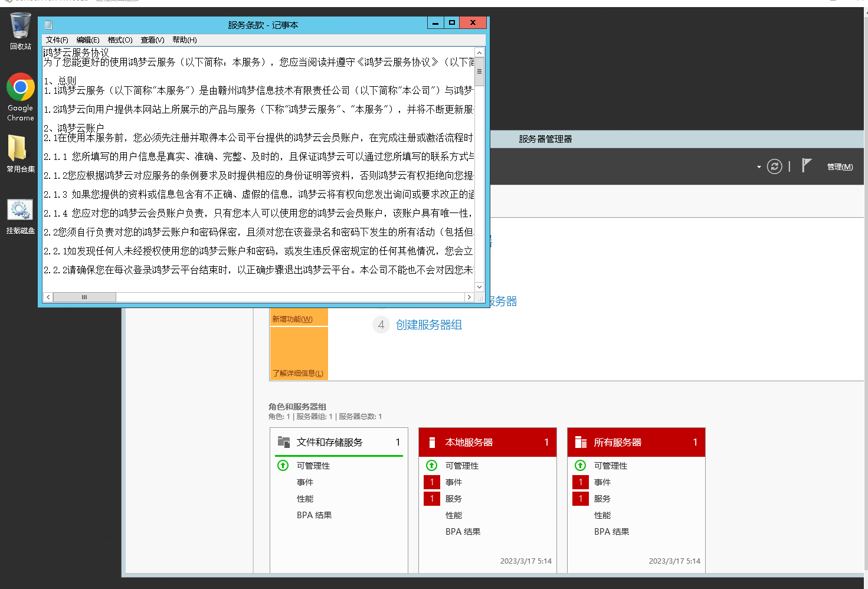This screenshot has width=868, height=589.
Task: Click Notepad horizontal scrollbar right arrow
Action: coord(469,297)
